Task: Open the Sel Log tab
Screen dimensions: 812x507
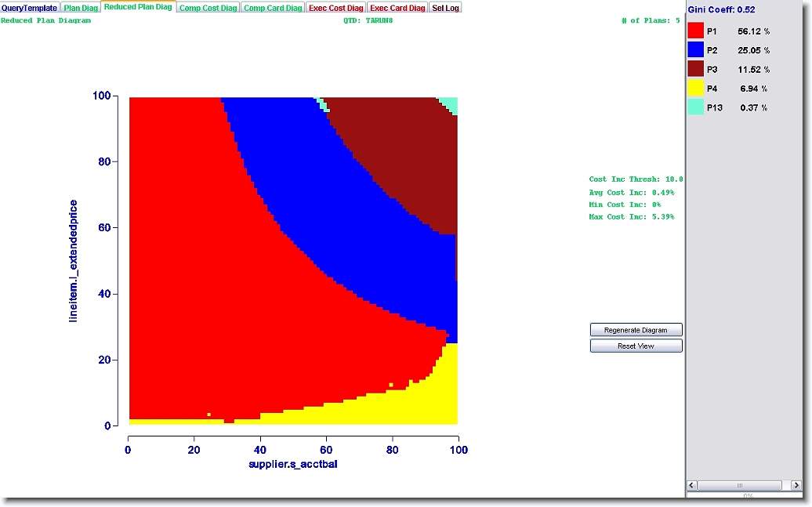Action: point(446,8)
